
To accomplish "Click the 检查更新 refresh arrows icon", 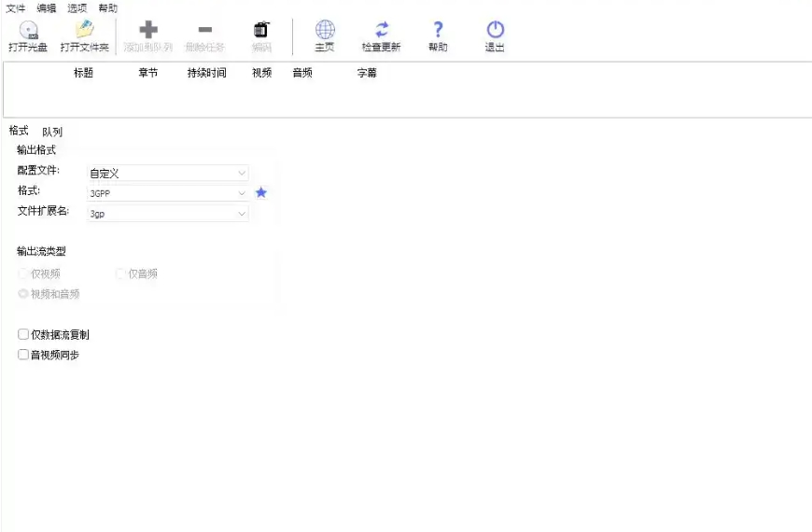I will click(x=381, y=31).
